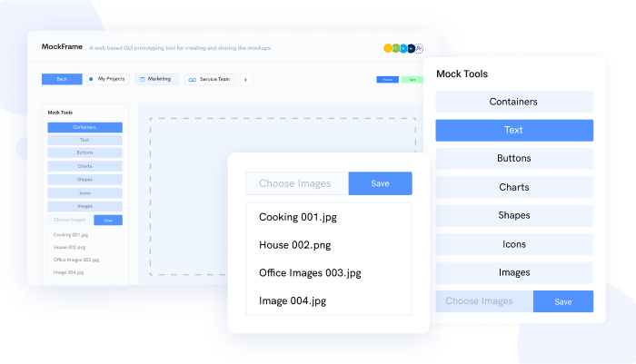The height and width of the screenshot is (364, 636).
Task: Click the small blue Preview button
Action: point(388,80)
